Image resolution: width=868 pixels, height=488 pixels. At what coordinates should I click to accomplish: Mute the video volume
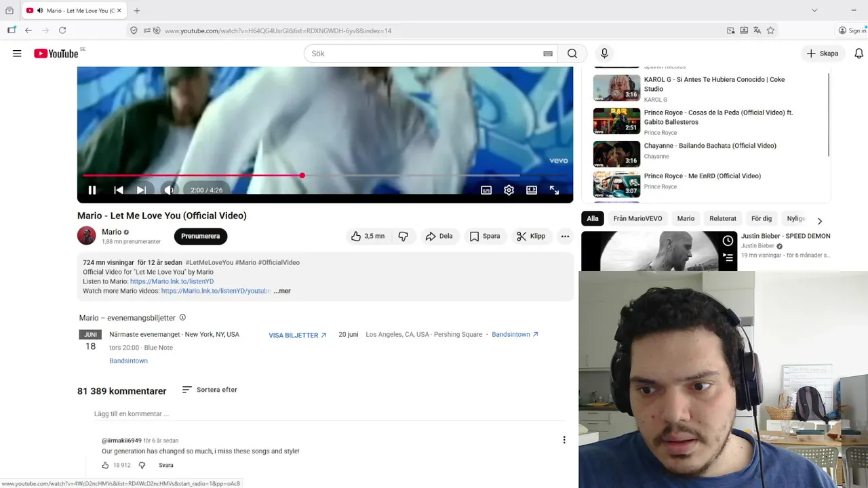[x=169, y=190]
